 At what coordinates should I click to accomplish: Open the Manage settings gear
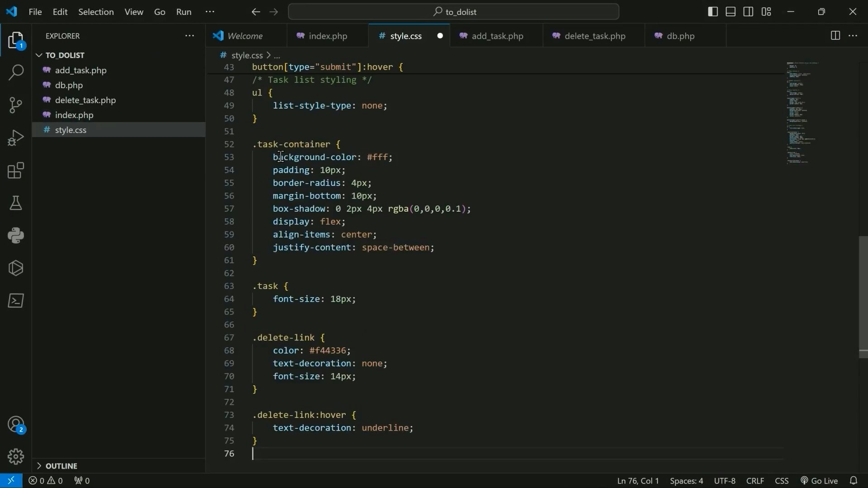click(16, 456)
